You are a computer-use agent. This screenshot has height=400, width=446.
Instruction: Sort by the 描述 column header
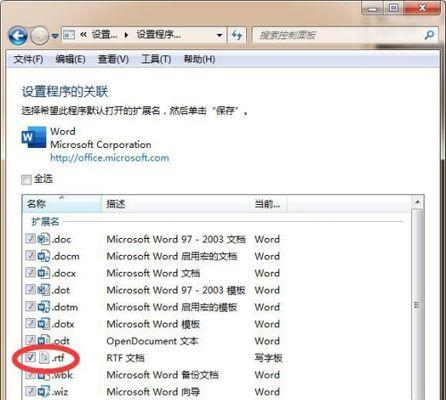176,203
